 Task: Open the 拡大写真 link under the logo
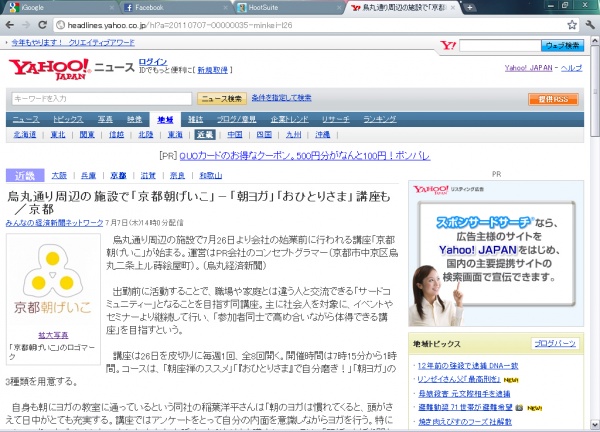(53, 336)
